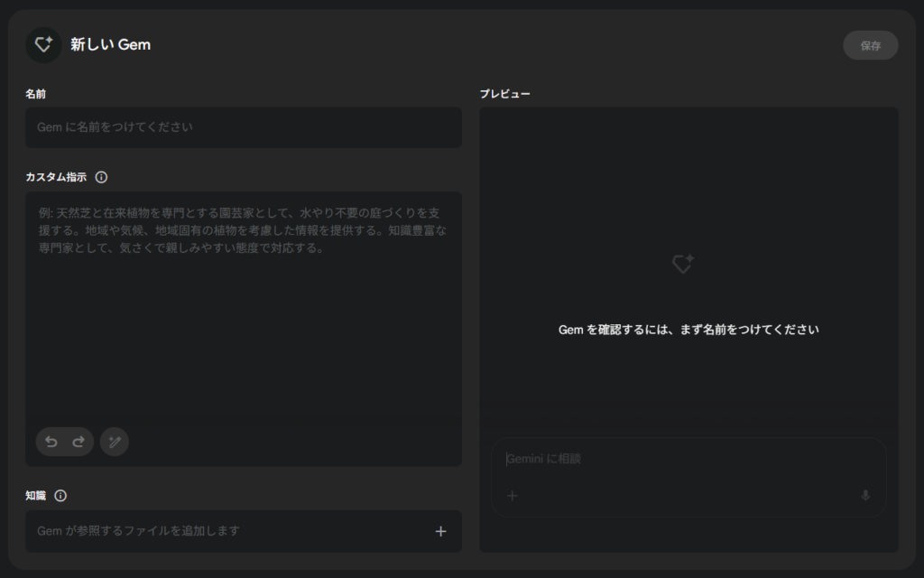
Task: Click the 名前 label
Action: [35, 94]
